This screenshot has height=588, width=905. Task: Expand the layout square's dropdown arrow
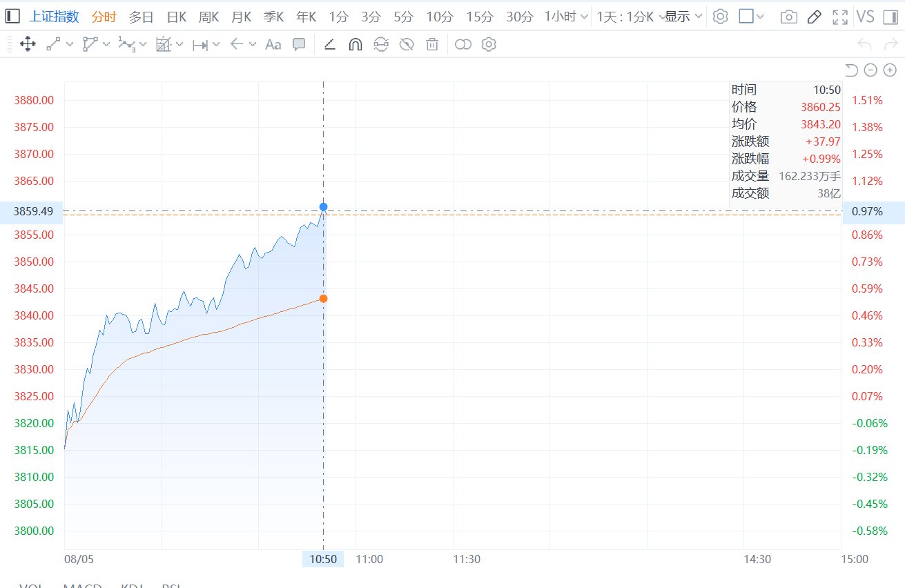tap(761, 17)
